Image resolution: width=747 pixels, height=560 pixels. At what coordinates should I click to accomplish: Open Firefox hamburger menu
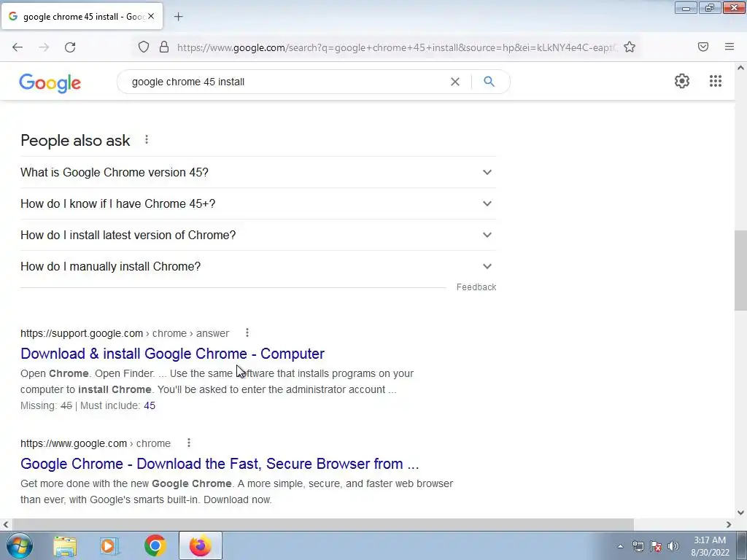click(729, 47)
